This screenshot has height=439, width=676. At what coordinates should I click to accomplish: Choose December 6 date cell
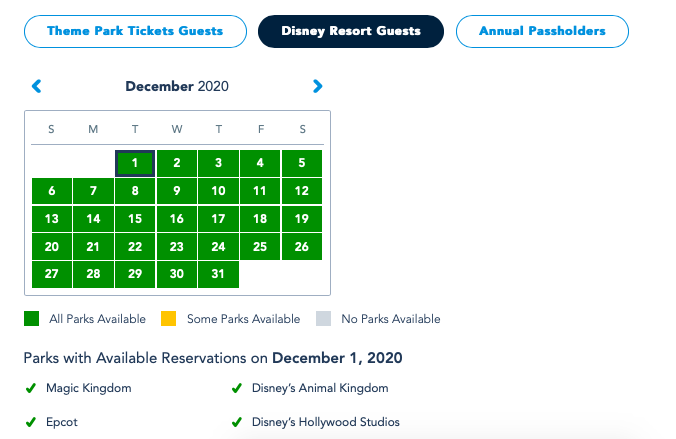52,191
